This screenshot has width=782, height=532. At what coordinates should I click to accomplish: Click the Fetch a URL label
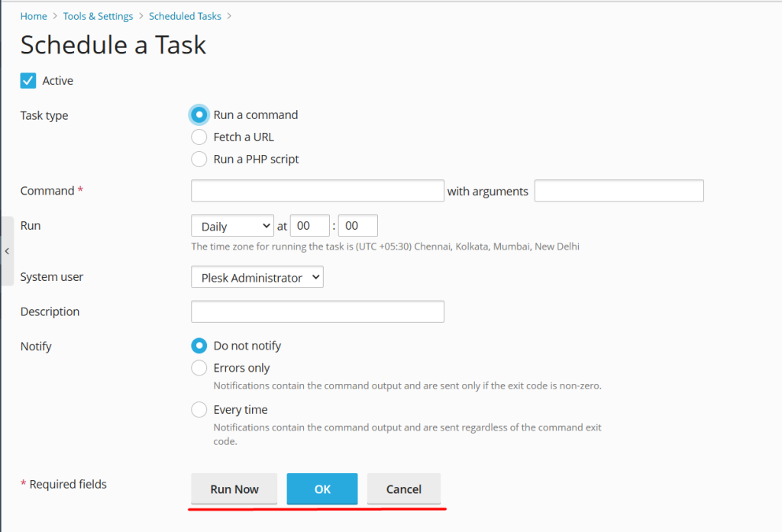point(244,137)
